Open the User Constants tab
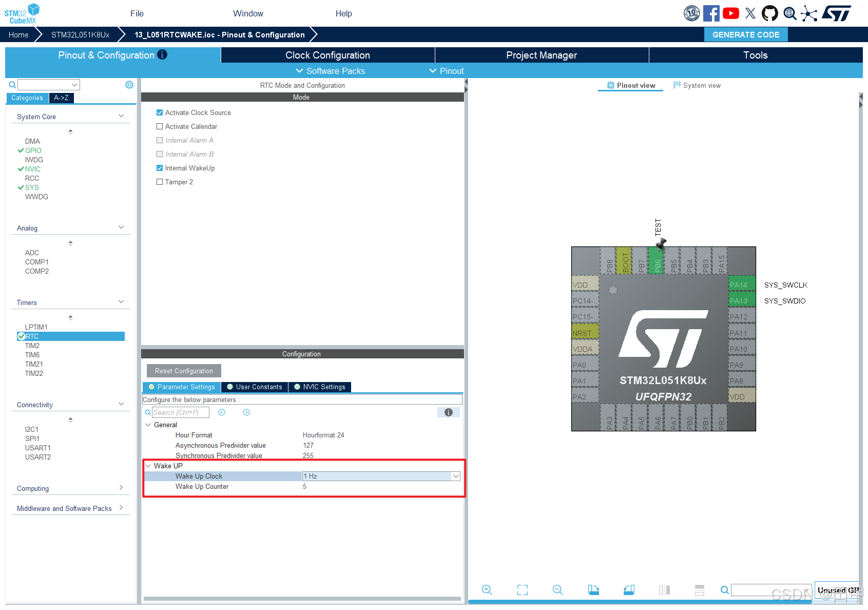The width and height of the screenshot is (868, 610). point(255,387)
